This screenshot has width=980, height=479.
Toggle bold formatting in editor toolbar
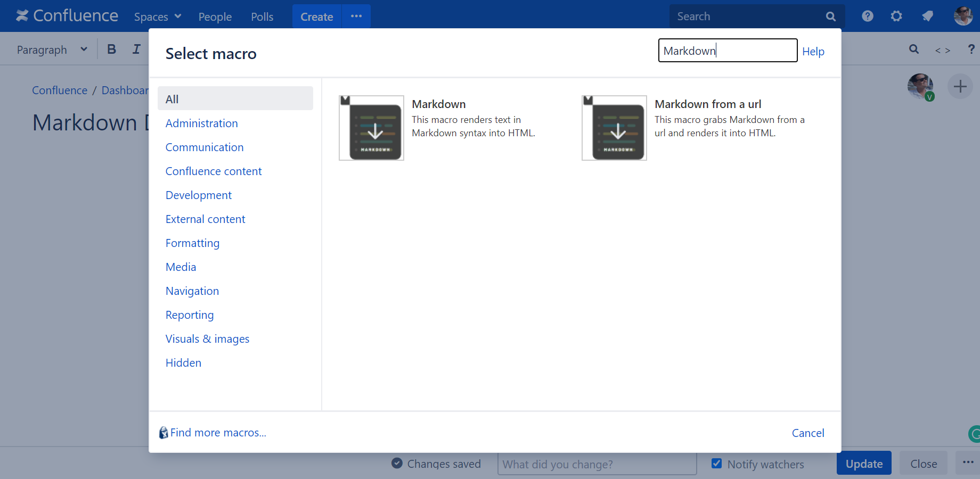111,49
